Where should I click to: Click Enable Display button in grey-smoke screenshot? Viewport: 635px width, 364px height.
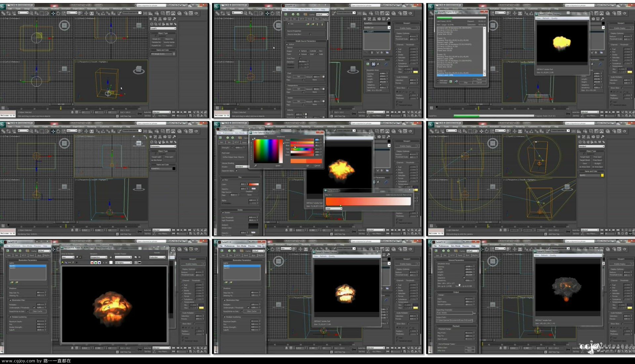click(620, 264)
